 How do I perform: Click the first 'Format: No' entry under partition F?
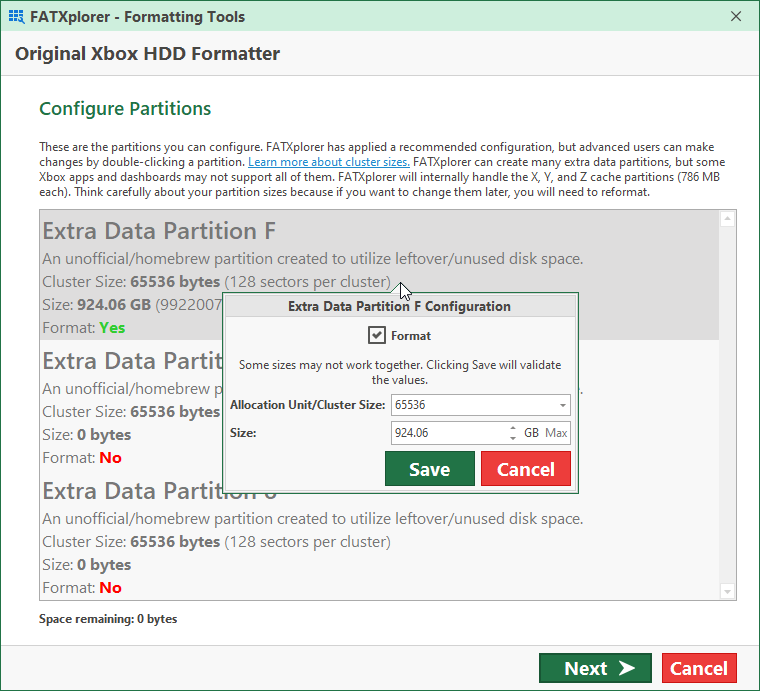coord(82,457)
